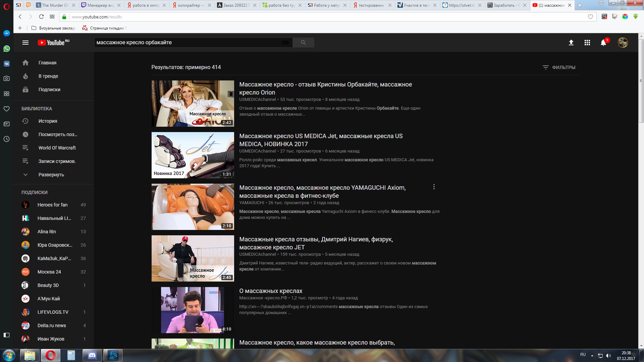Play the 8:10 video thumbnail
The height and width of the screenshot is (362, 644).
[x=193, y=310]
